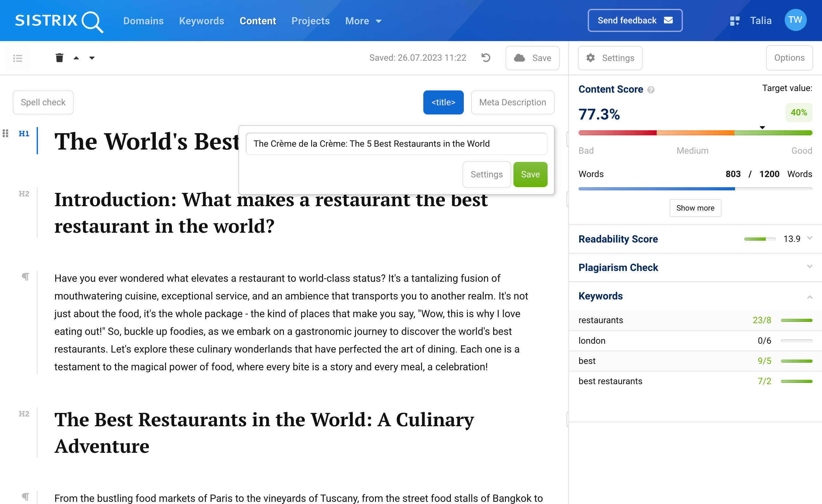Toggle the More dropdown menu

click(x=362, y=21)
